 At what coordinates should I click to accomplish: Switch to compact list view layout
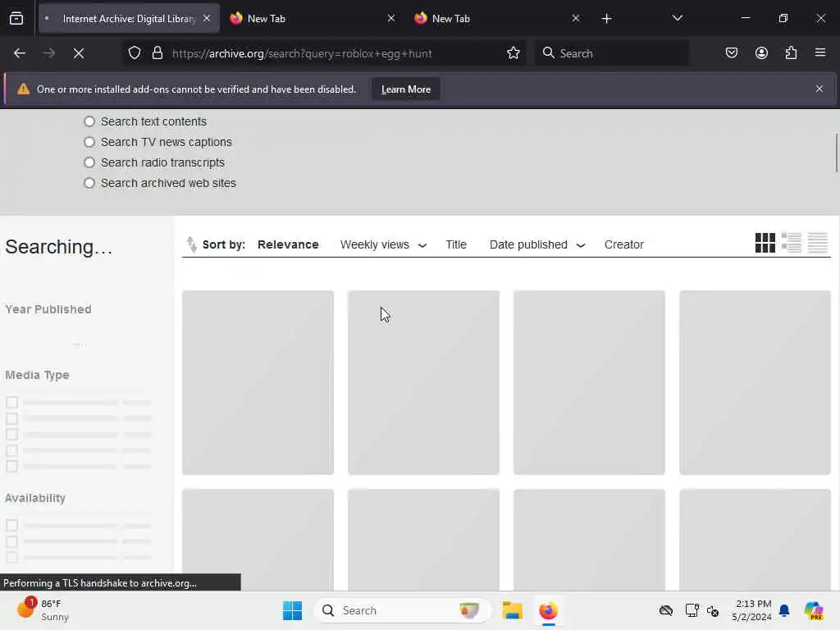[x=818, y=243]
